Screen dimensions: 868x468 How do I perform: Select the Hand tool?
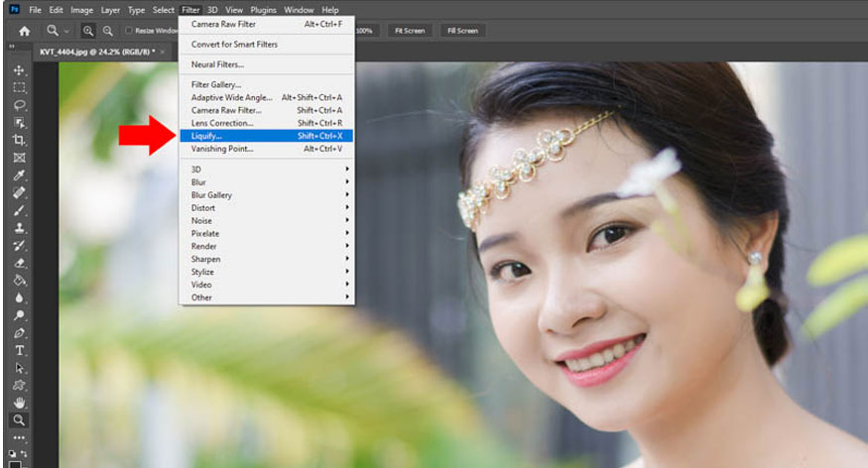(x=19, y=402)
